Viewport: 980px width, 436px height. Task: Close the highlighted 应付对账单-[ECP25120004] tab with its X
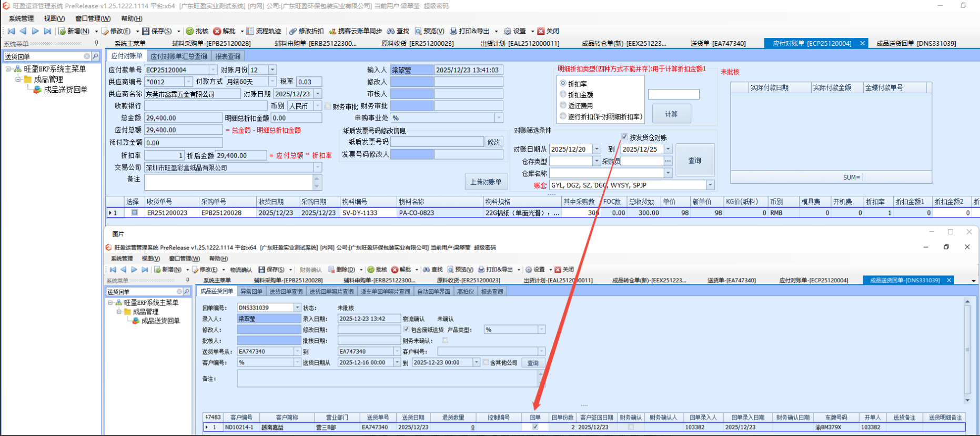point(862,43)
